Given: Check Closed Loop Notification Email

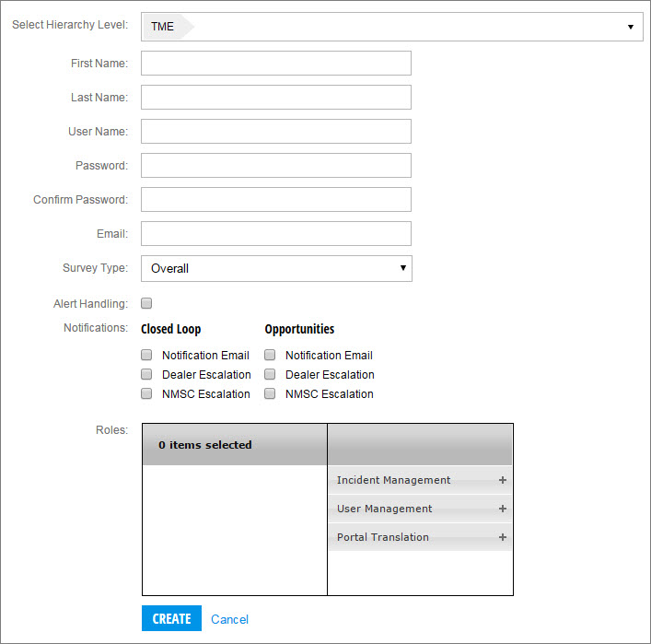Looking at the screenshot, I should pyautogui.click(x=146, y=355).
